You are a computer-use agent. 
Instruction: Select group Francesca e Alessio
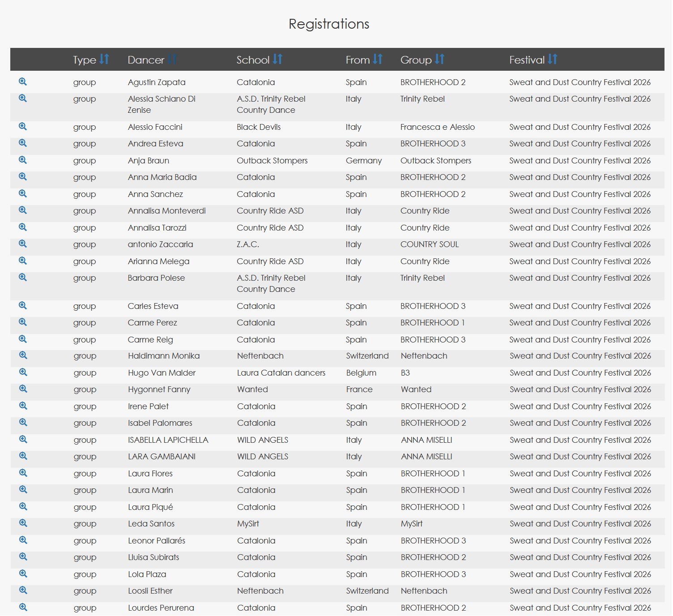coord(438,127)
